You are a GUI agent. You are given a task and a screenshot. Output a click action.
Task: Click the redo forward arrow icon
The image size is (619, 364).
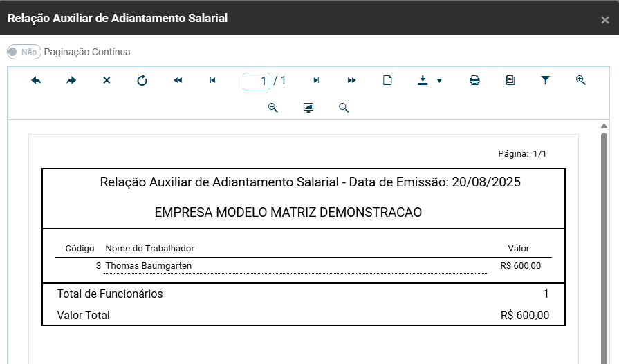click(71, 81)
